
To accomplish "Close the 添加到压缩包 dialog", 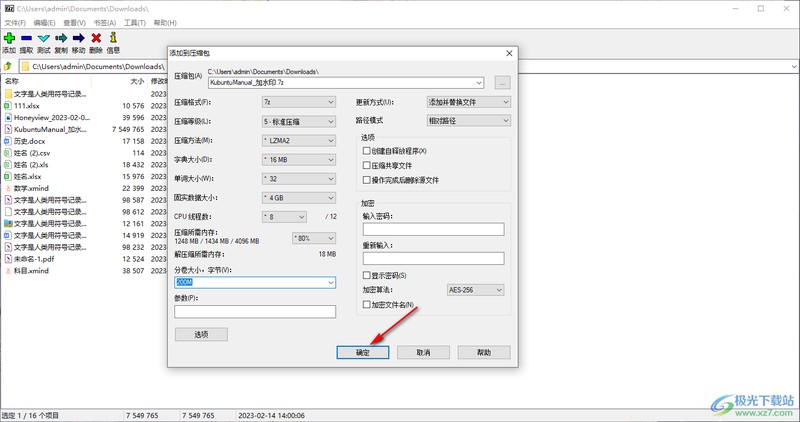I will (x=509, y=53).
